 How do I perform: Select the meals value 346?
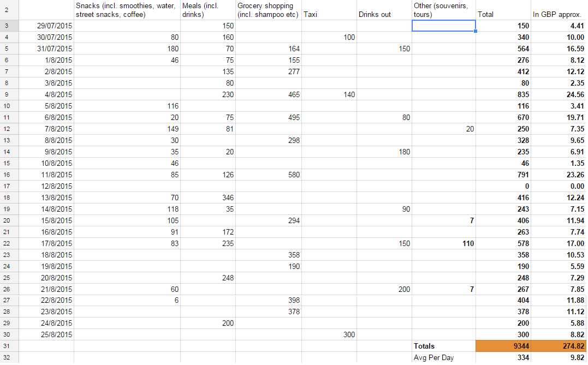[x=208, y=198]
